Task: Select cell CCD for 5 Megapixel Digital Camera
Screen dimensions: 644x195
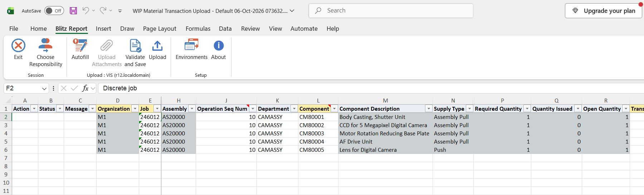Action: pos(385,125)
